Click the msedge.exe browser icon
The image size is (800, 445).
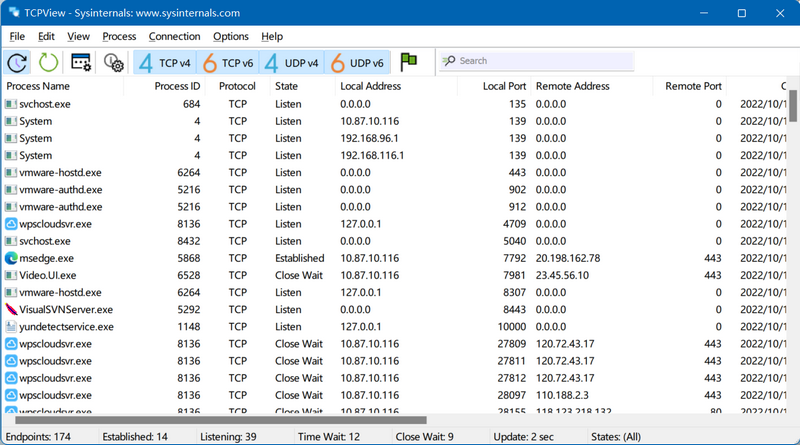11,258
